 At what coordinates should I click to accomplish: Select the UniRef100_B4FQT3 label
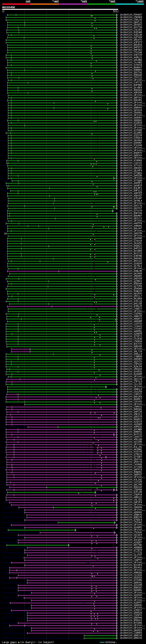(131, 48)
